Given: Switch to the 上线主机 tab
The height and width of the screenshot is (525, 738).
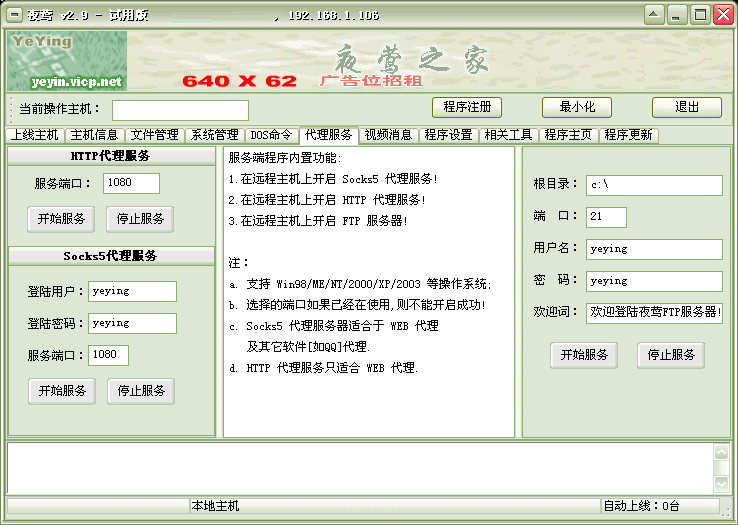Looking at the screenshot, I should [x=35, y=135].
